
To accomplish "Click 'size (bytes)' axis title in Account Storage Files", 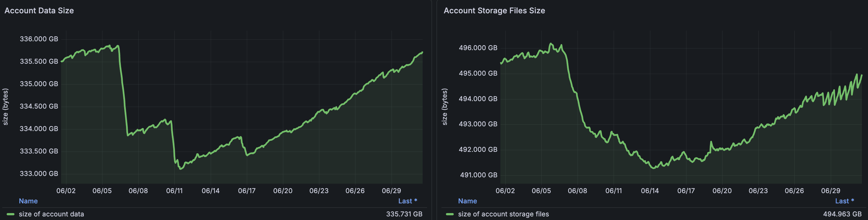I will point(445,107).
